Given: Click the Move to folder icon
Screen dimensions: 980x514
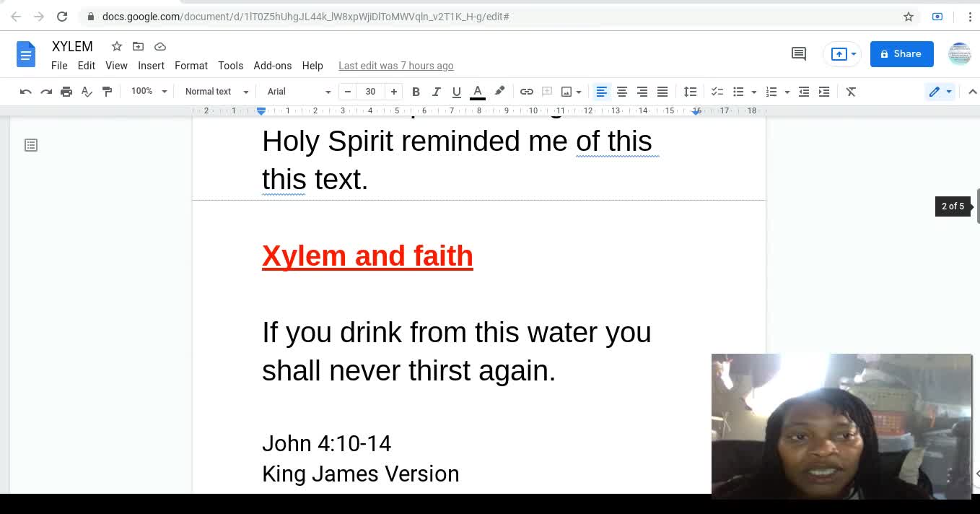Looking at the screenshot, I should pos(138,46).
